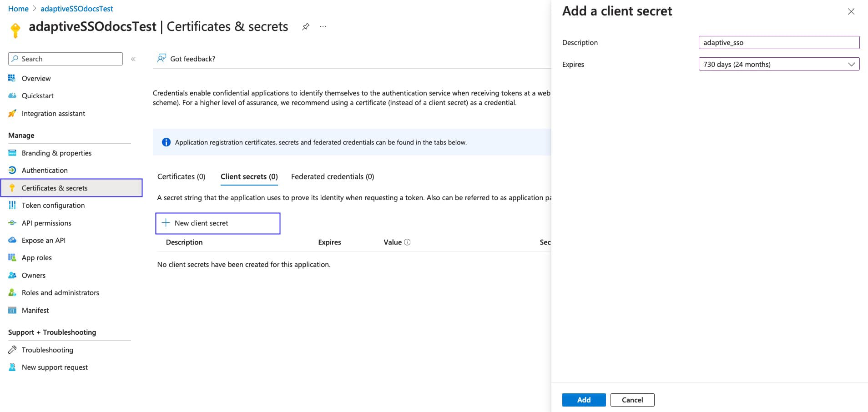Screen dimensions: 868x412
Task: Open the Token configuration menu item
Action: click(x=53, y=205)
